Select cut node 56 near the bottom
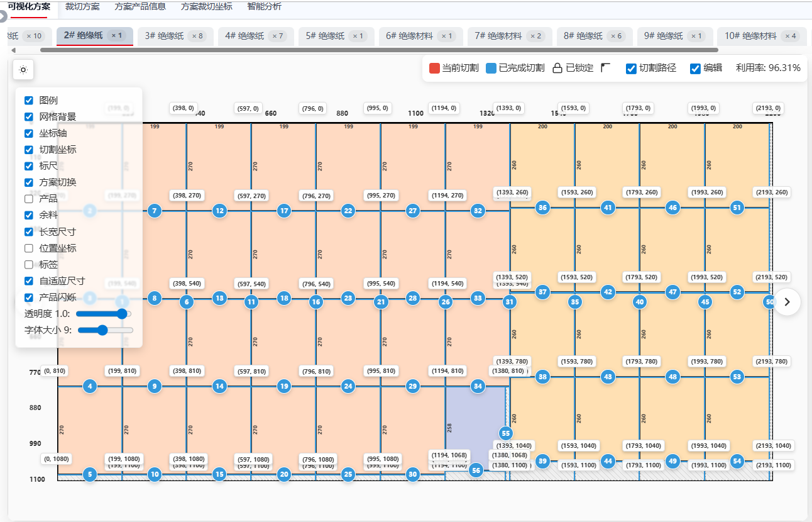Image resolution: width=812 pixels, height=522 pixels. click(476, 470)
